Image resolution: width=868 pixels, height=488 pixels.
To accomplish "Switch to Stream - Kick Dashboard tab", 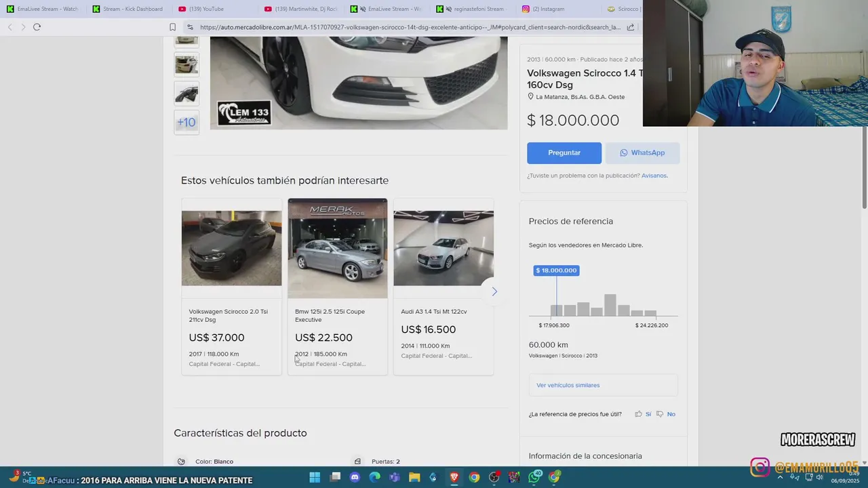I will click(x=129, y=9).
